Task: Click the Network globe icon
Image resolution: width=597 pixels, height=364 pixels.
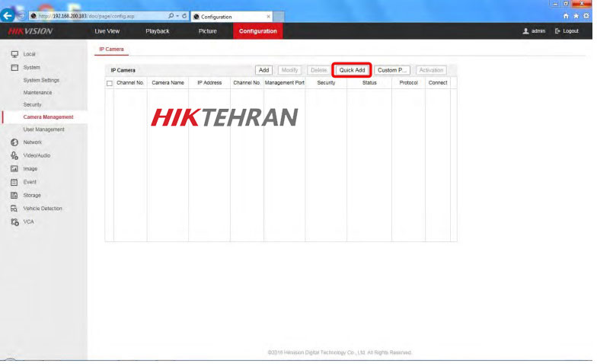Action: click(14, 142)
